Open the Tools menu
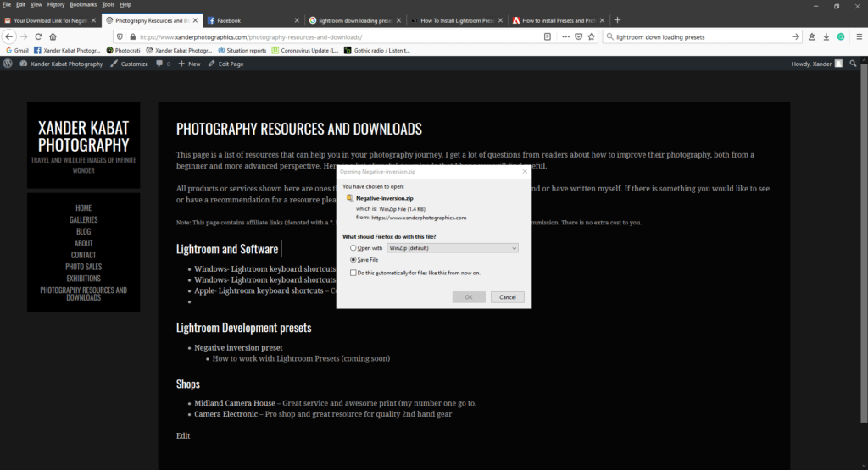Screen dimensions: 868x470 coord(108,4)
